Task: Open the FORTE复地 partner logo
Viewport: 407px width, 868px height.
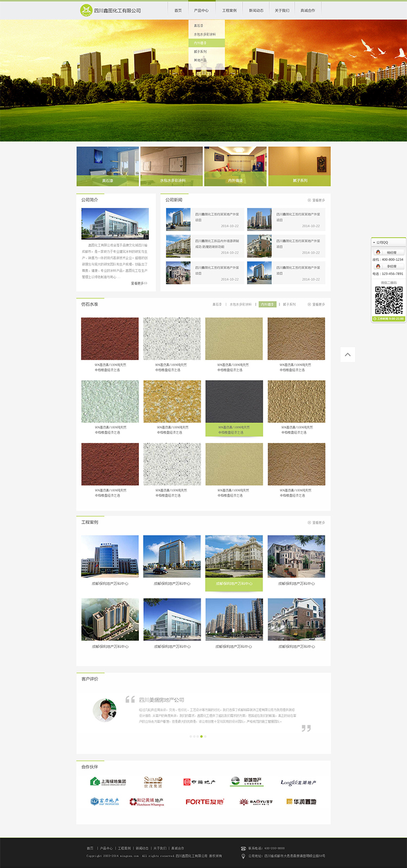Action: (205, 802)
